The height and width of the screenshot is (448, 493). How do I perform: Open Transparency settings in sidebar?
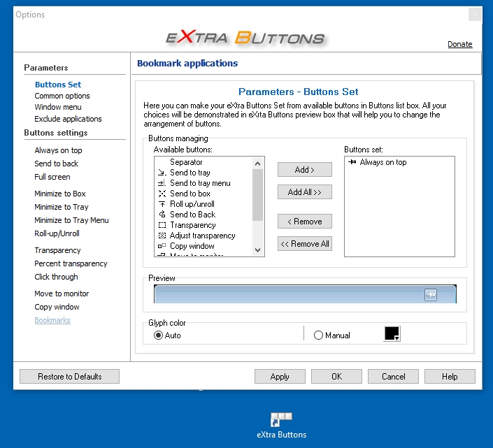57,250
